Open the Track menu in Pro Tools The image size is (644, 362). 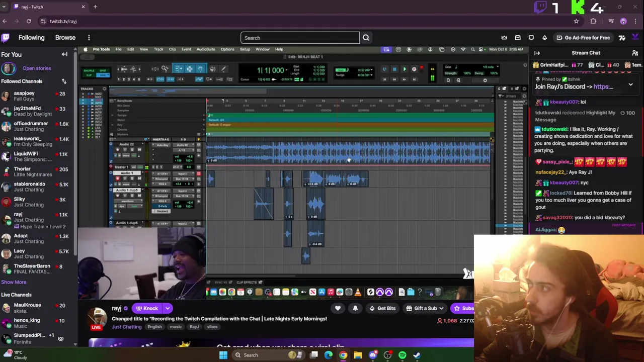click(x=158, y=49)
